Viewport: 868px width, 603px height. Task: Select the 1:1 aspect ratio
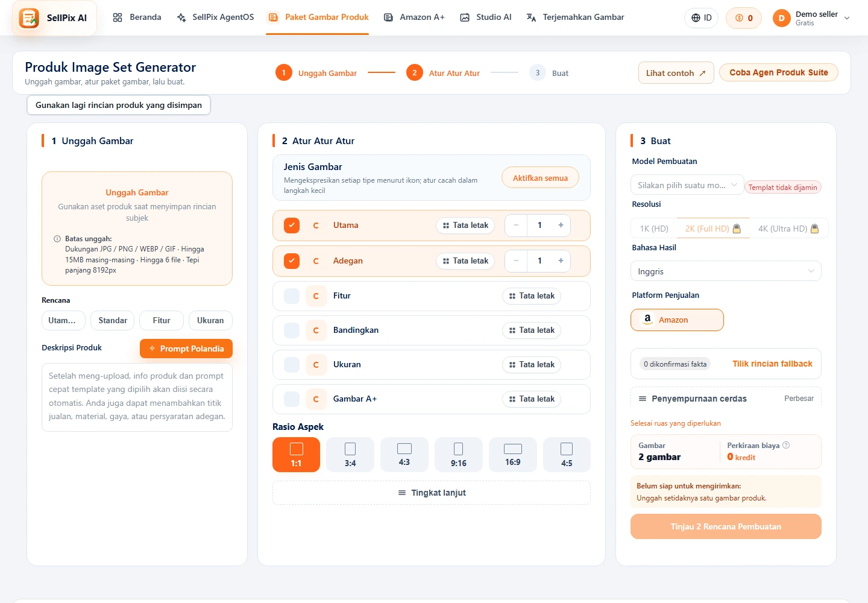[x=296, y=455]
